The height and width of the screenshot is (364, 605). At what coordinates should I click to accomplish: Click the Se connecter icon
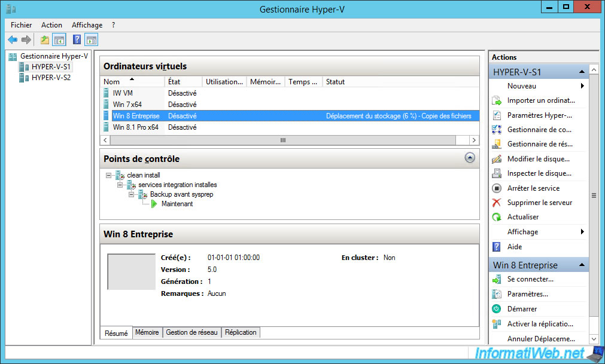[x=497, y=279]
